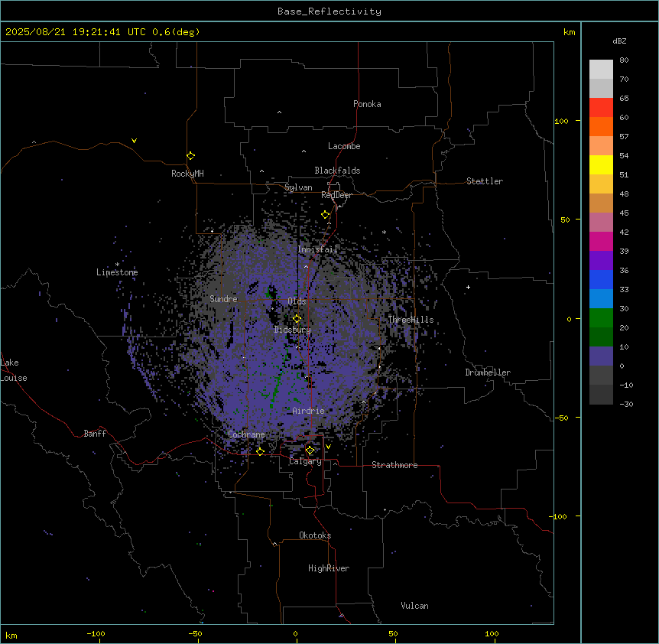
Task: Click the km unit label at top right
Action: point(570,32)
